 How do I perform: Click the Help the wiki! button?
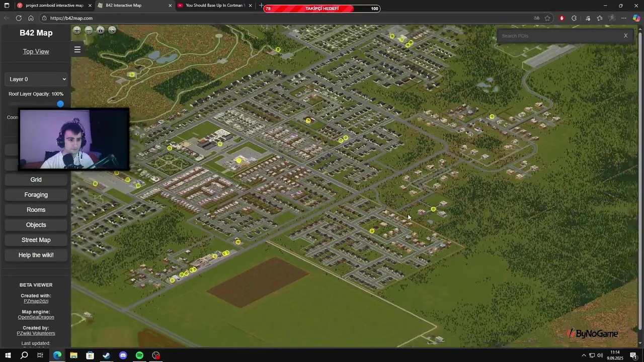36,255
